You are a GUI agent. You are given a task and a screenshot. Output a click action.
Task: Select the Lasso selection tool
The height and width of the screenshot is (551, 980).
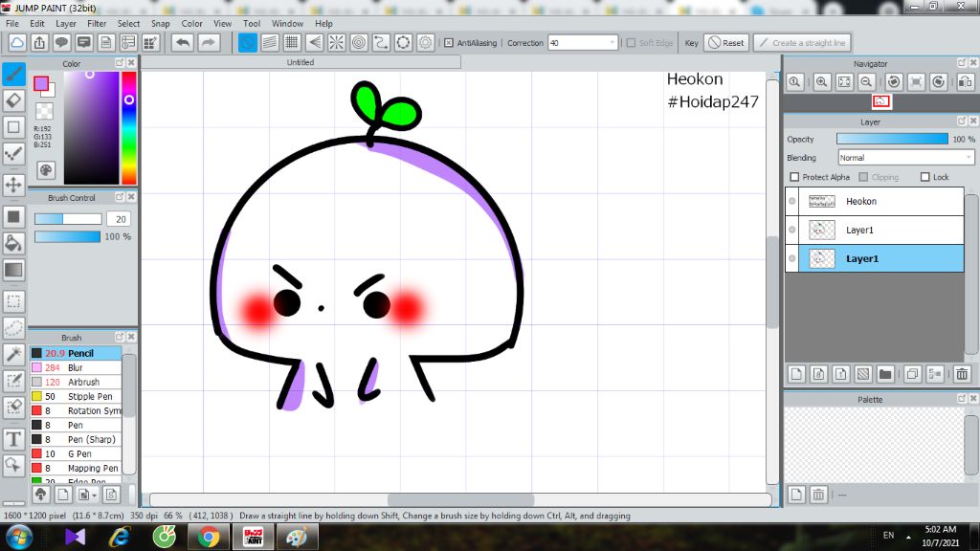point(13,327)
